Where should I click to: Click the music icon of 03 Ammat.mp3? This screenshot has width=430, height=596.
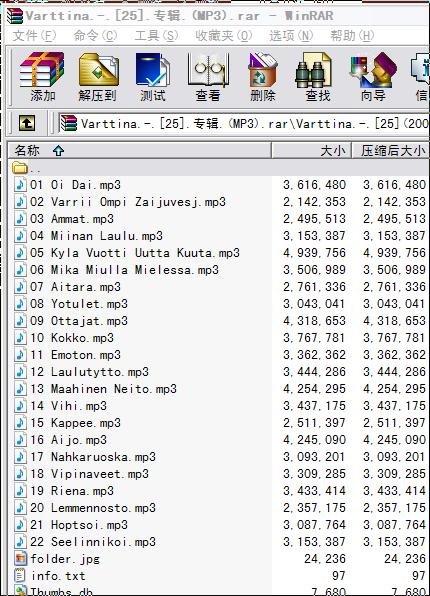[20, 219]
